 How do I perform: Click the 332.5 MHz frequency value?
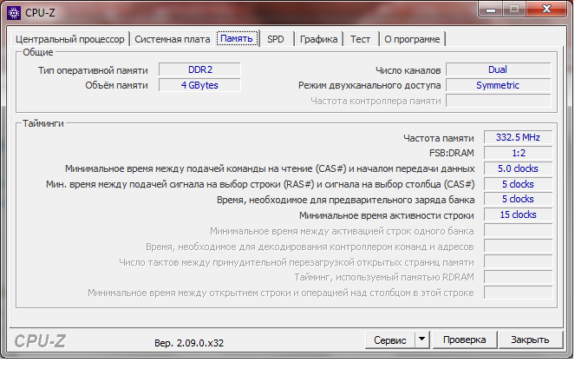518,137
